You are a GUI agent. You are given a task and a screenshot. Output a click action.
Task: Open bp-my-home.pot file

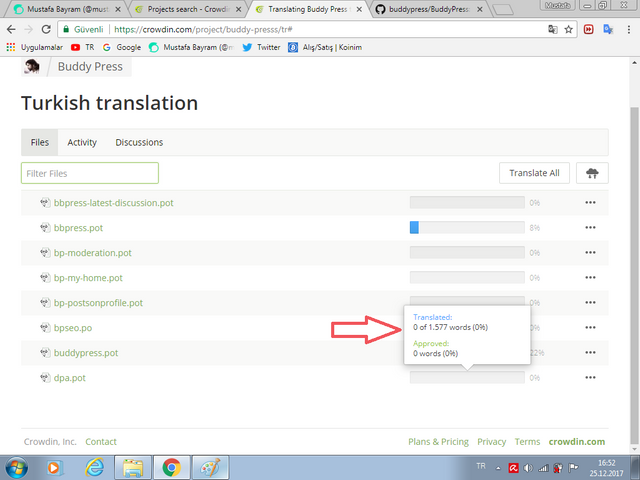point(88,278)
